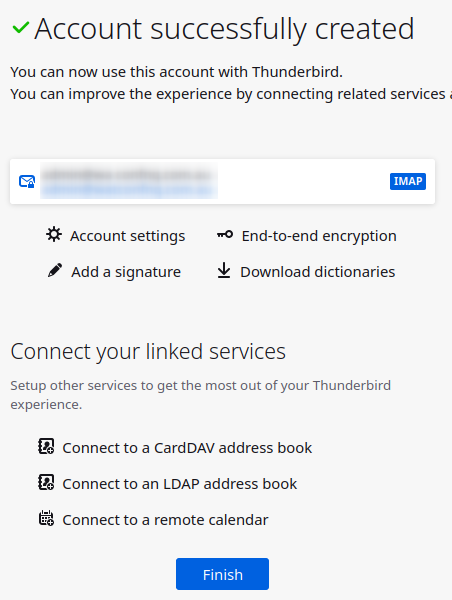The height and width of the screenshot is (600, 452).
Task: Click the IMAP protocol badge
Action: (x=408, y=181)
